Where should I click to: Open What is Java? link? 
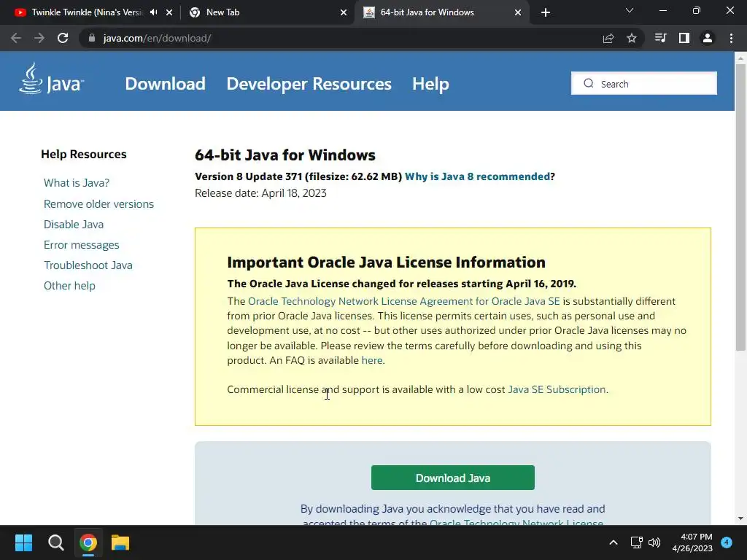[77, 183]
